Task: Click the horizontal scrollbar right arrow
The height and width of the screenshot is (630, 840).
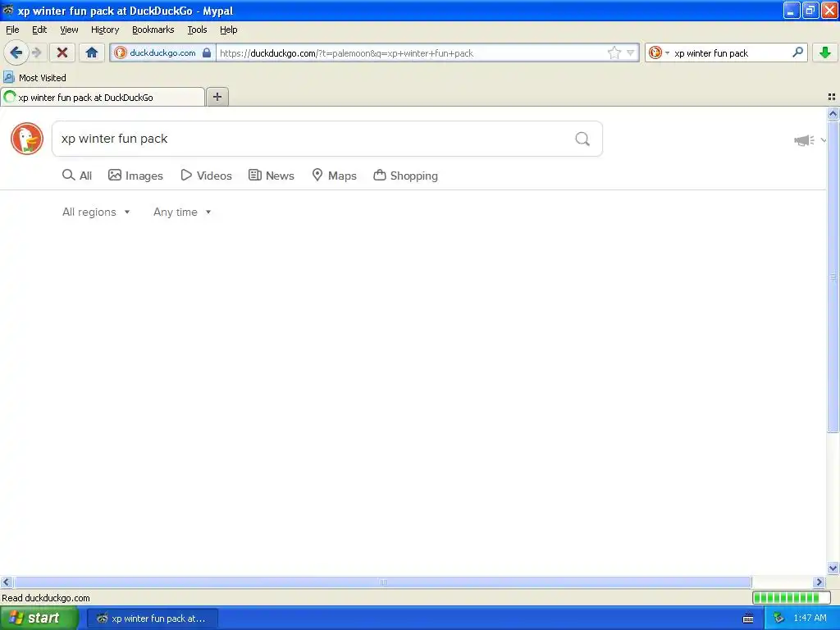Action: [x=819, y=582]
